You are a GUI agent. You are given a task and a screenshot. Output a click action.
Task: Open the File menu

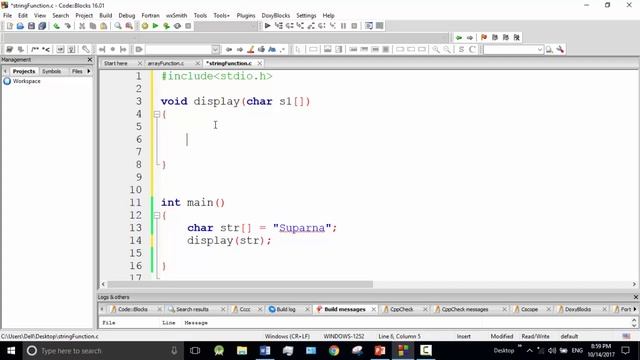point(7,16)
